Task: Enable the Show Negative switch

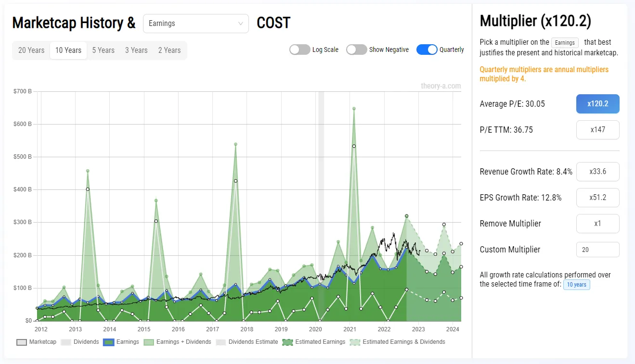Action: 356,50
